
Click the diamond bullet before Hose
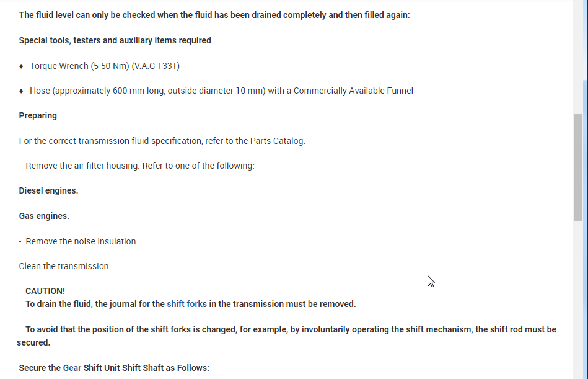click(x=22, y=91)
